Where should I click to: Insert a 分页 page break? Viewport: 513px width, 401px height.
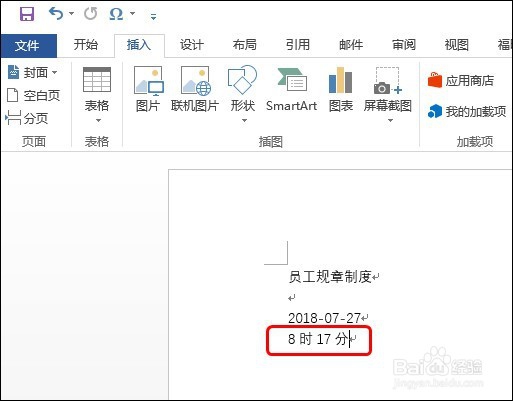pyautogui.click(x=27, y=118)
